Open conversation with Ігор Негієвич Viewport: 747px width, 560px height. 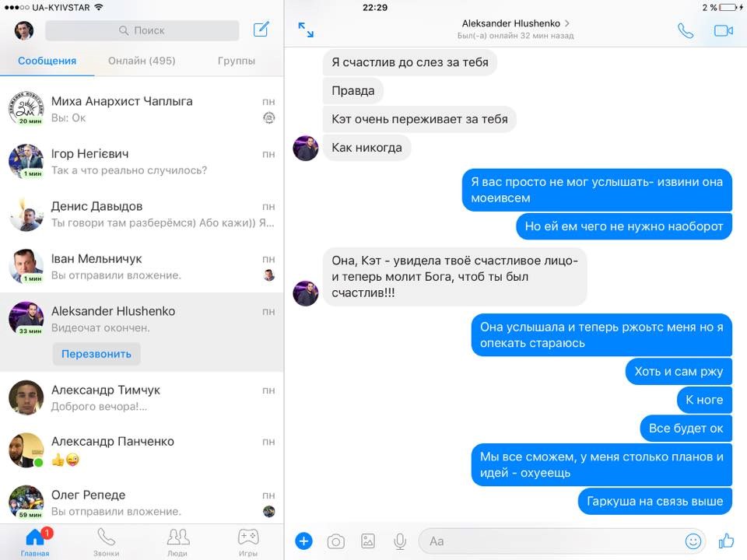142,162
